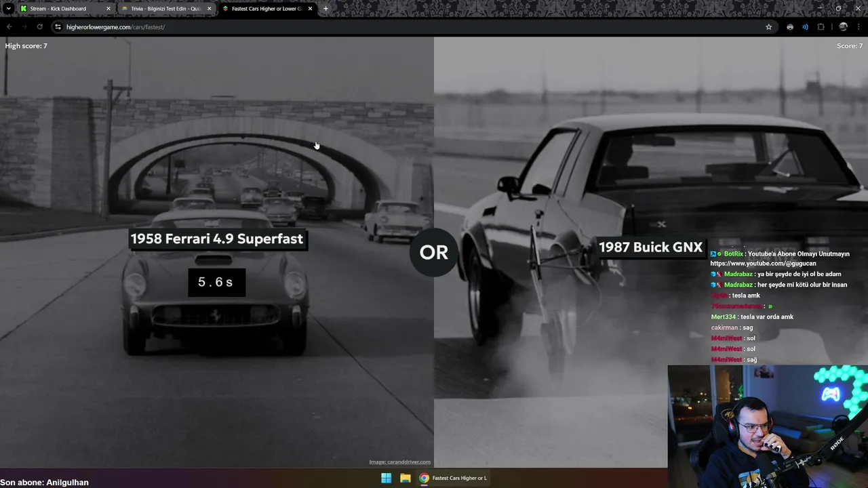Reload the higherorlowergame page

[39, 27]
